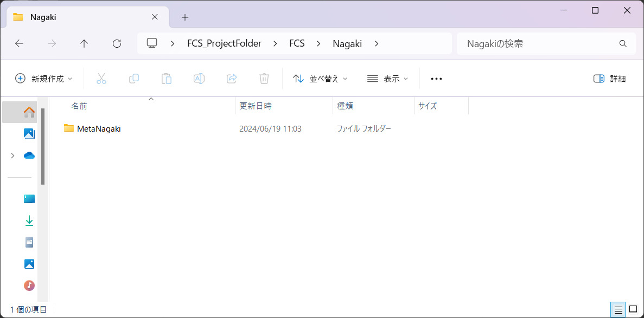The height and width of the screenshot is (318, 644).
Task: Open Downloads from sidebar arrow icon
Action: click(x=29, y=220)
